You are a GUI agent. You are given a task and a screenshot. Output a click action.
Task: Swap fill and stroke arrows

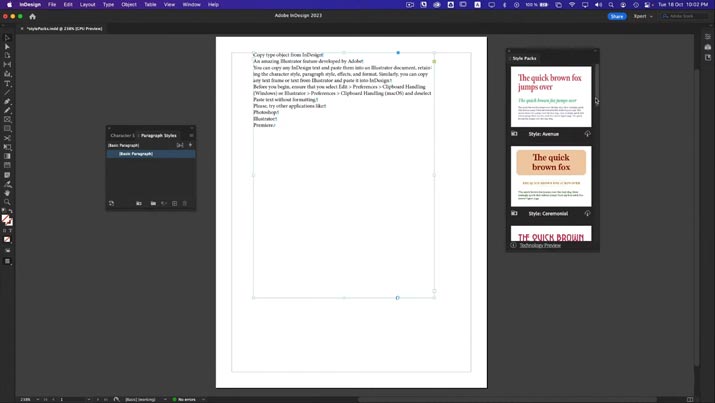click(10, 211)
